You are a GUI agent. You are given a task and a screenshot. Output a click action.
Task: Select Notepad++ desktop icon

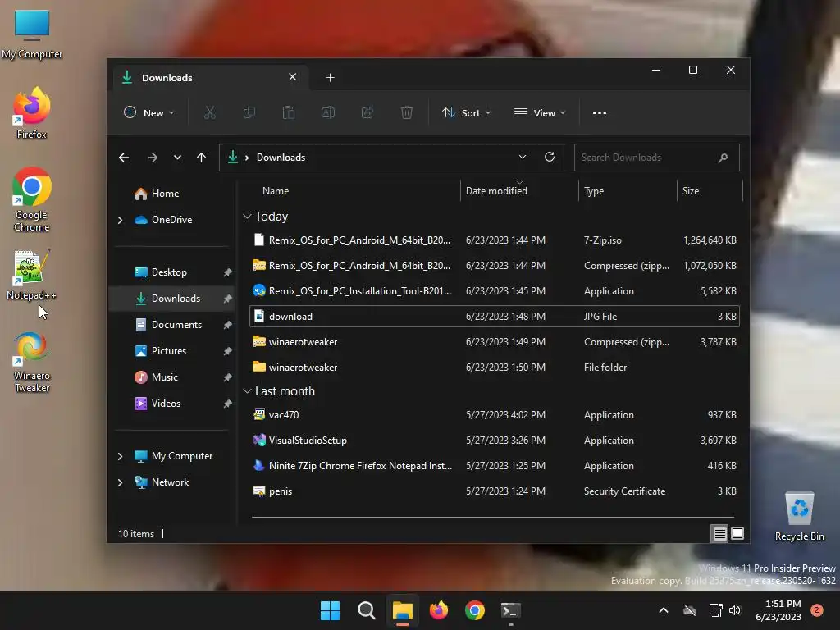click(x=32, y=274)
